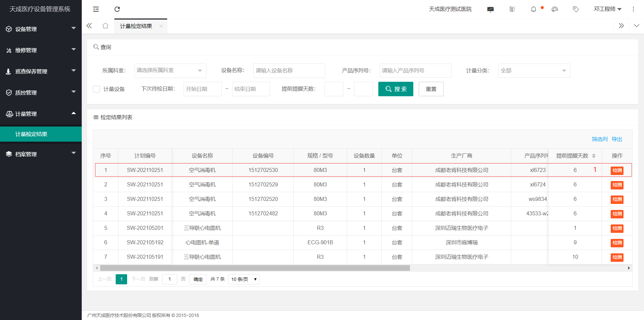The height and width of the screenshot is (320, 644).
Task: Expand the 质控管理 menu
Action: tap(41, 93)
